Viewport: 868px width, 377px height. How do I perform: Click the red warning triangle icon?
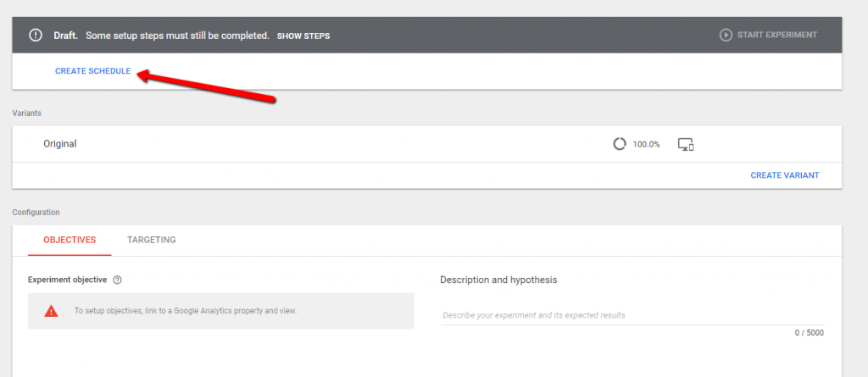(52, 311)
